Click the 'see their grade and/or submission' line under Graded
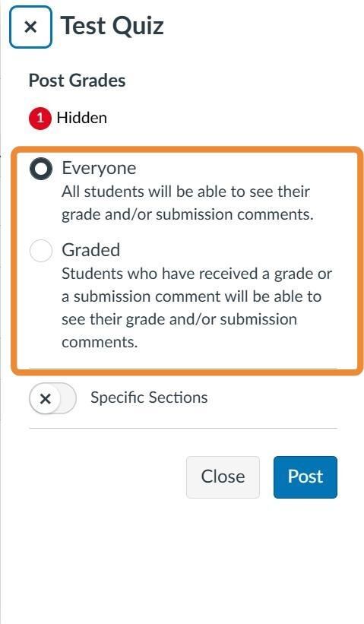The width and height of the screenshot is (364, 624). pos(179,319)
